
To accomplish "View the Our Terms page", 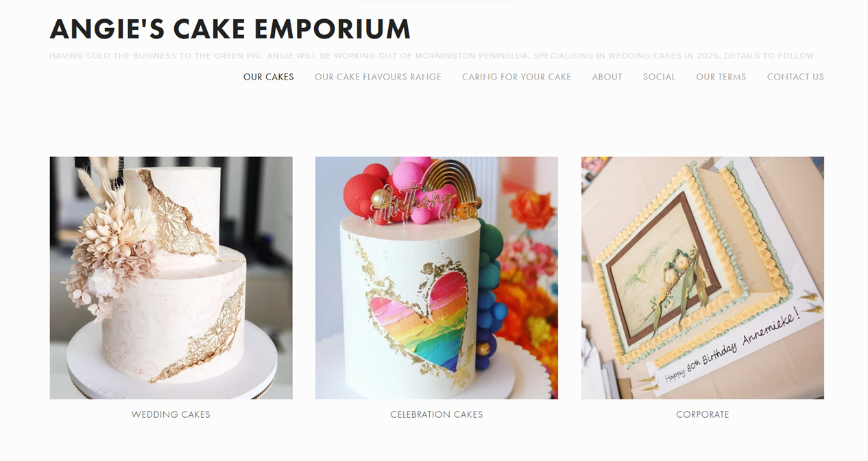I will 721,77.
